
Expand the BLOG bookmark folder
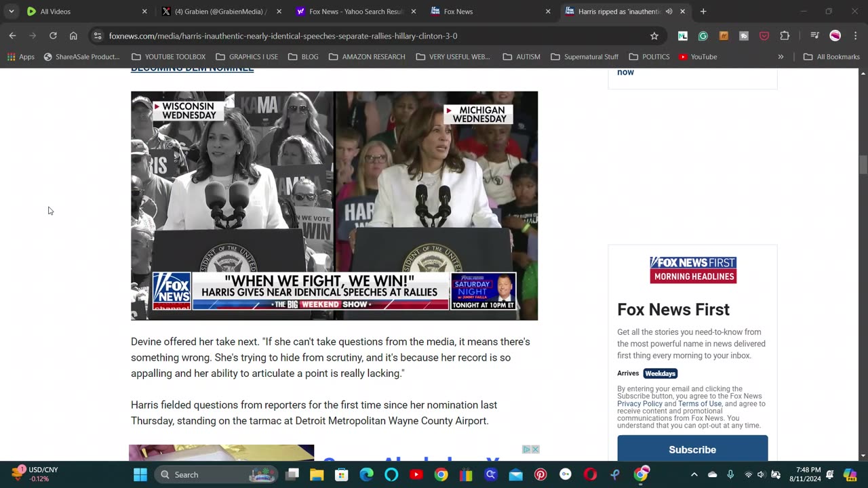[302, 57]
